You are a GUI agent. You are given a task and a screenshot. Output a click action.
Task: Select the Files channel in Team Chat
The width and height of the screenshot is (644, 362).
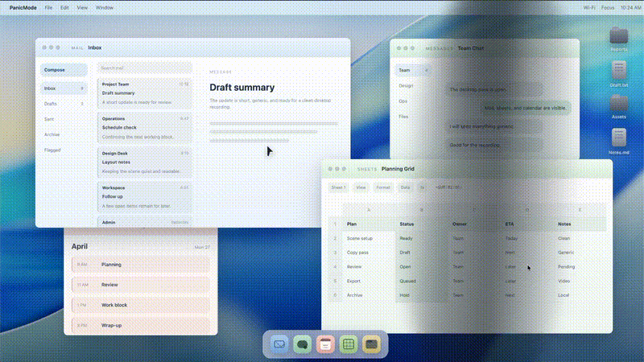(413, 117)
